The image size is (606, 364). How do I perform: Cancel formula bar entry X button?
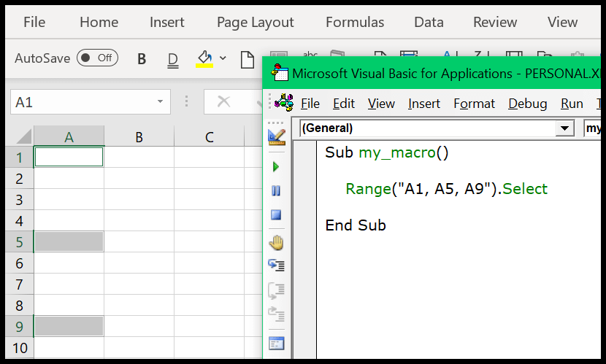pyautogui.click(x=223, y=101)
